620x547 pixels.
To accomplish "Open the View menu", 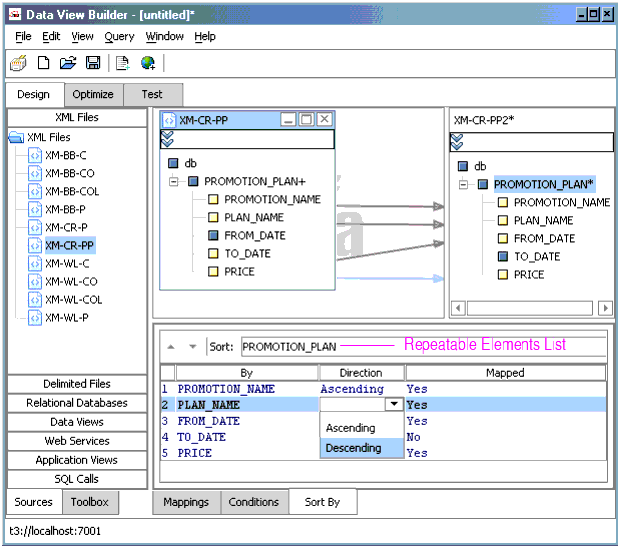I will pos(82,36).
